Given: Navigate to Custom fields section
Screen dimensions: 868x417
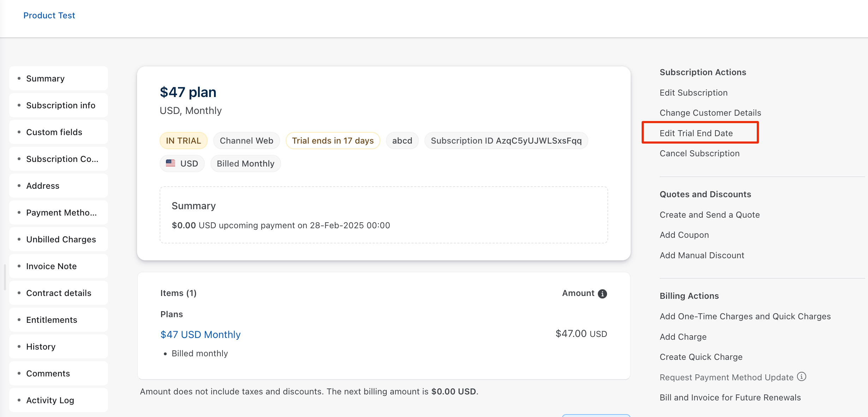Looking at the screenshot, I should click(54, 132).
